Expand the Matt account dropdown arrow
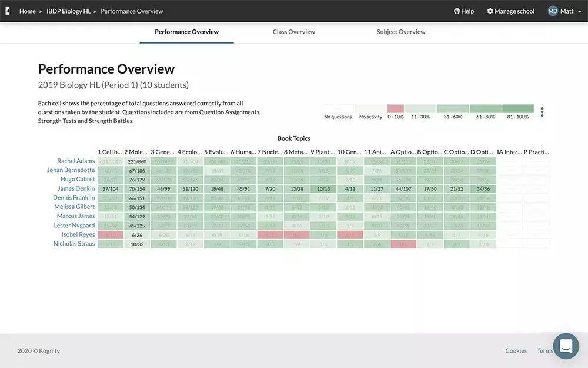Image resolution: width=588 pixels, height=368 pixels. click(580, 12)
